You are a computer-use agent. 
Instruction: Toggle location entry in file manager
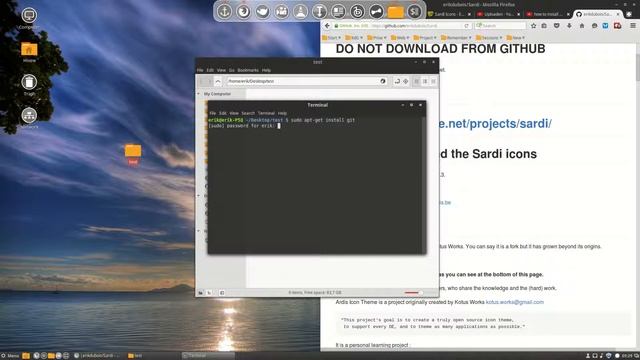(x=397, y=81)
